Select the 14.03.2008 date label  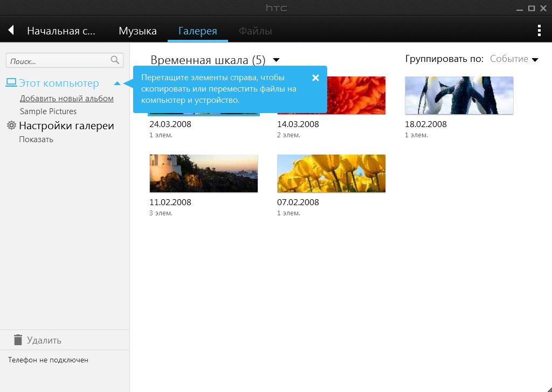click(x=298, y=124)
